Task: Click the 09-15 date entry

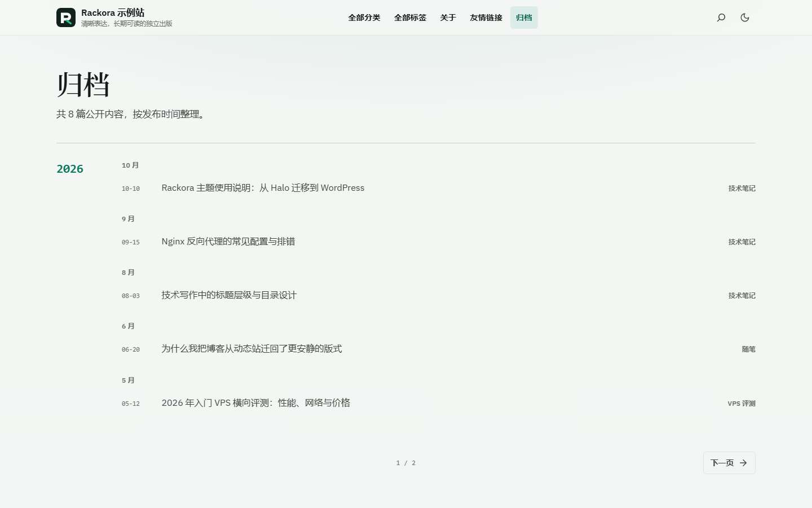Action: pyautogui.click(x=131, y=242)
